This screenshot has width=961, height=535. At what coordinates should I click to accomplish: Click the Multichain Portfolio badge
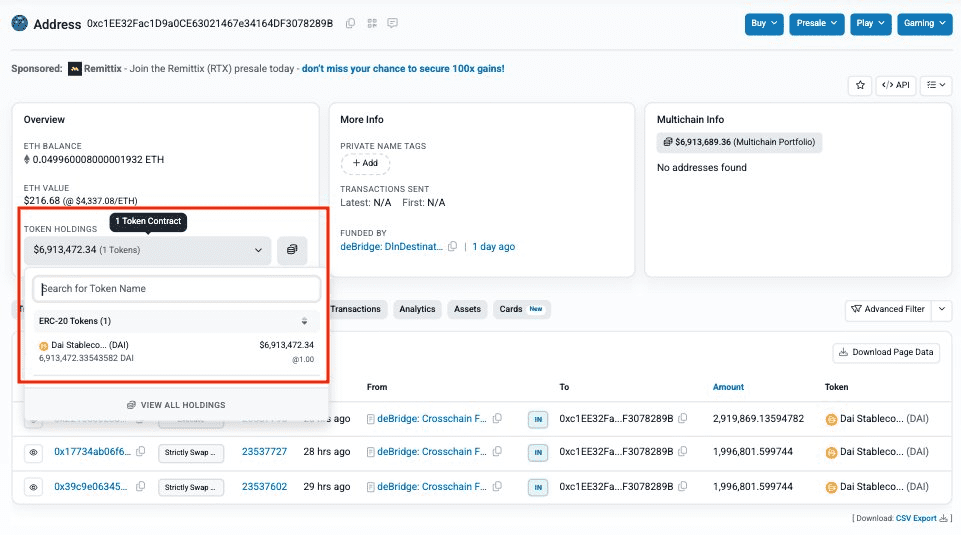(739, 142)
